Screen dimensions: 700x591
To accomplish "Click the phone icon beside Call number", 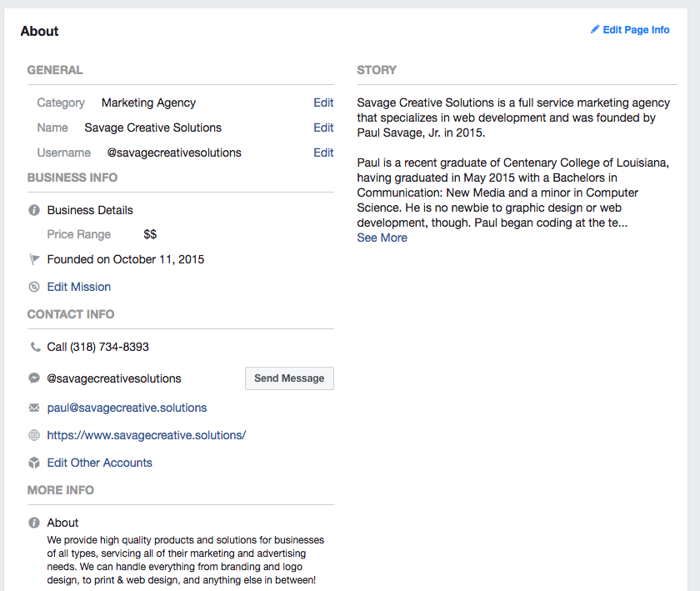I will (x=34, y=347).
